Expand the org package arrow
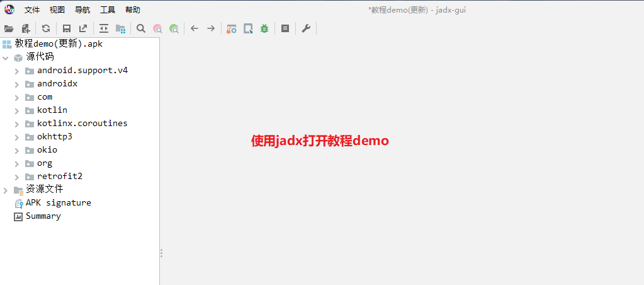 click(x=17, y=164)
